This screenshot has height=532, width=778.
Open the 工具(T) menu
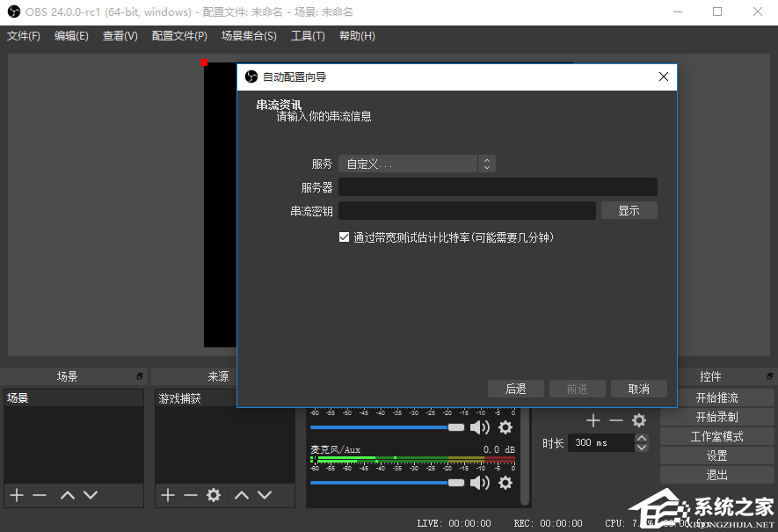pos(308,36)
